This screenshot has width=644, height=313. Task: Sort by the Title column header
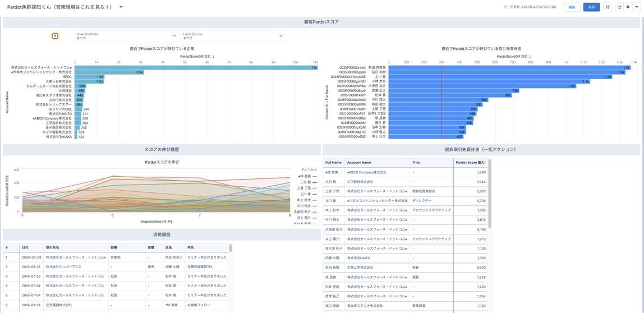tap(431, 162)
